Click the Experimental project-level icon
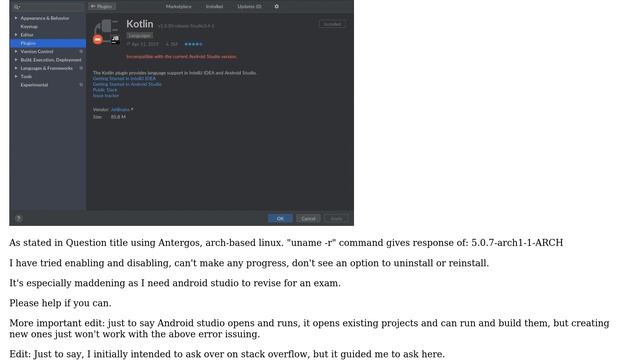This screenshot has width=640, height=360. click(81, 85)
